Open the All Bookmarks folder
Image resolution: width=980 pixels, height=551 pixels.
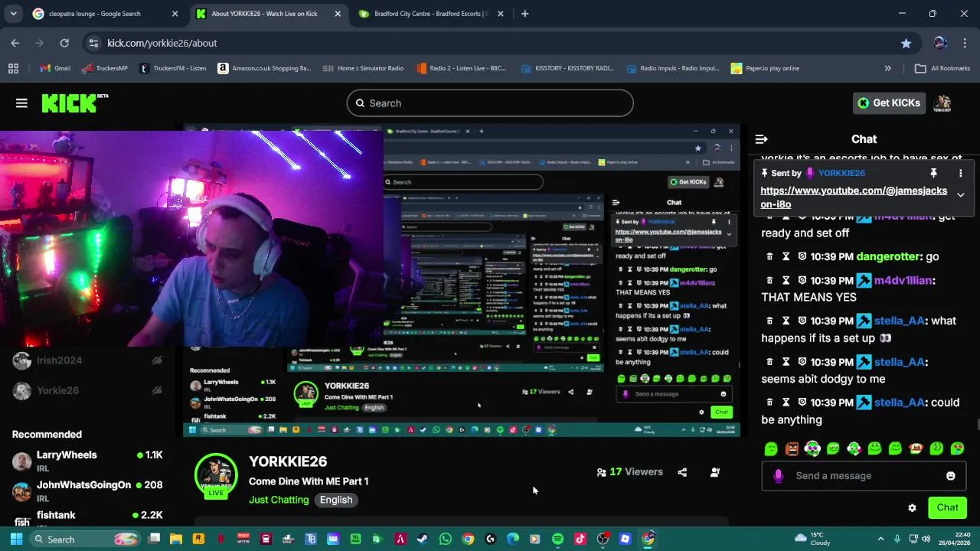pos(942,68)
